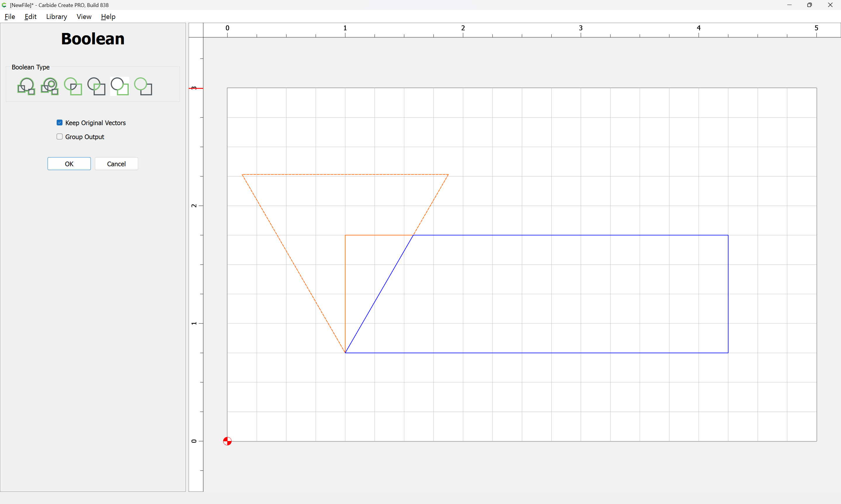Cancel the Boolean operation

click(116, 164)
